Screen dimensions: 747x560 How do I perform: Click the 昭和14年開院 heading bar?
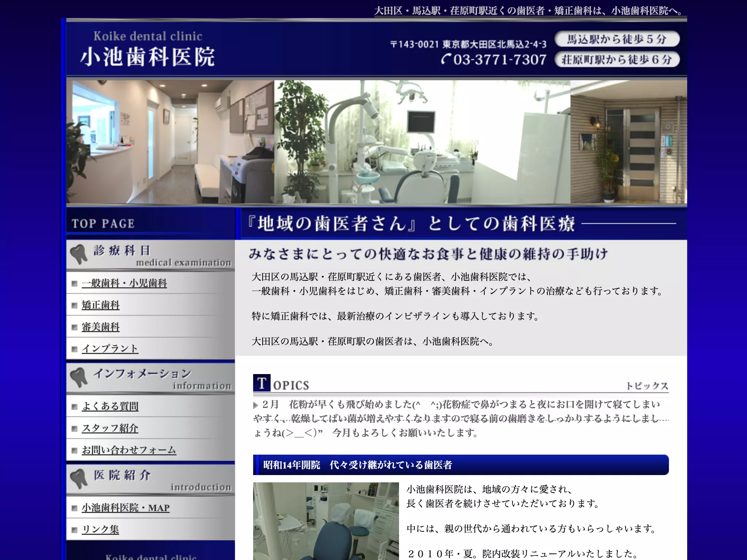click(x=461, y=465)
